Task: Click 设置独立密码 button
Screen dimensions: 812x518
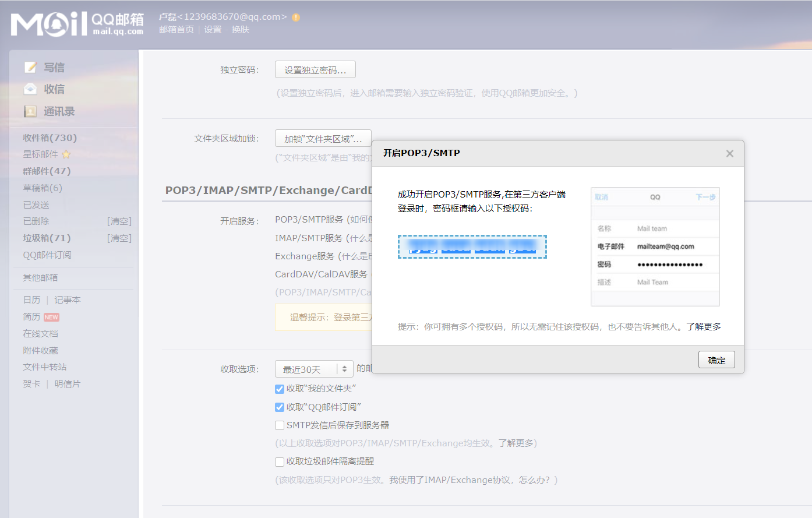Action: [x=315, y=70]
